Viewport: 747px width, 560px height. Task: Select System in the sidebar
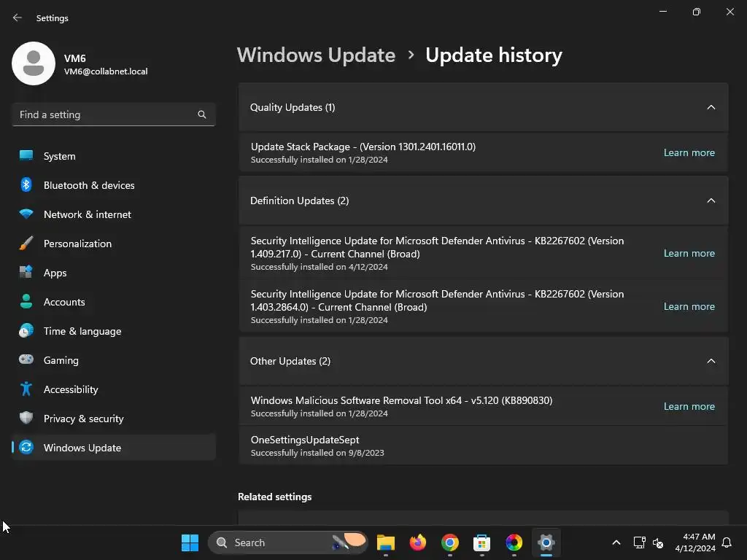point(113,156)
